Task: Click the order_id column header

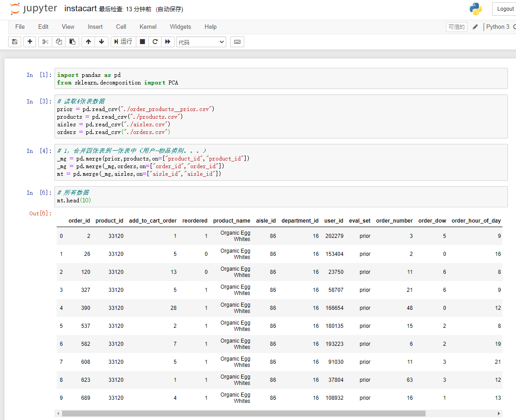Action: point(79,221)
